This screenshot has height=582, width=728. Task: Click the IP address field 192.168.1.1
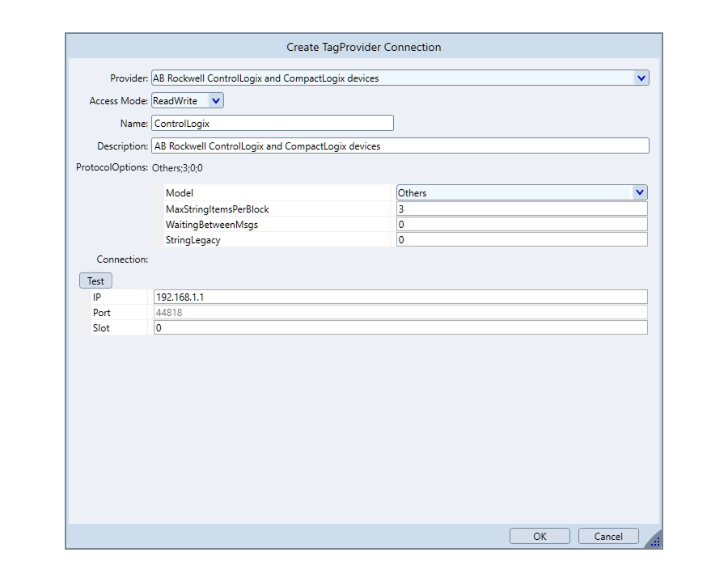400,297
